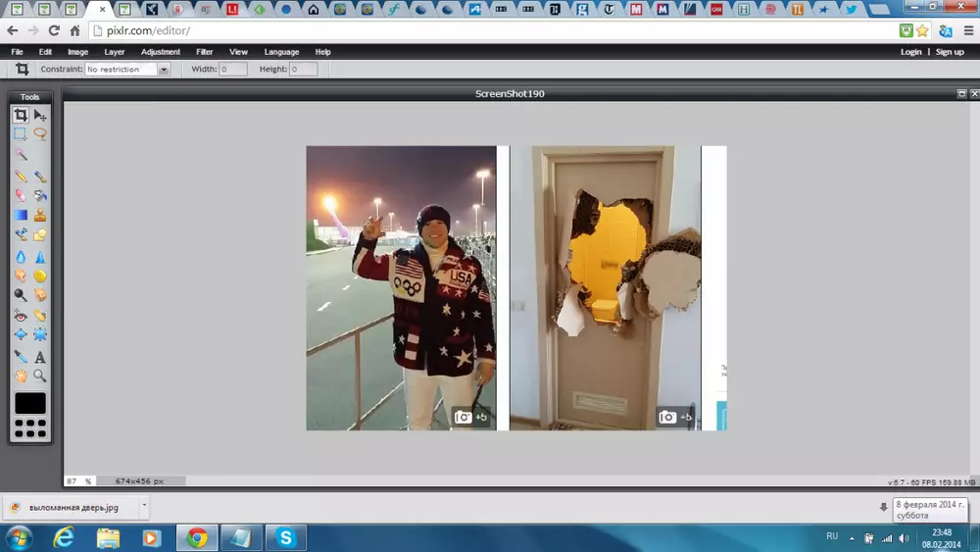Screen dimensions: 980x552
Task: Select the Crop tool in Tools panel
Action: pos(21,115)
